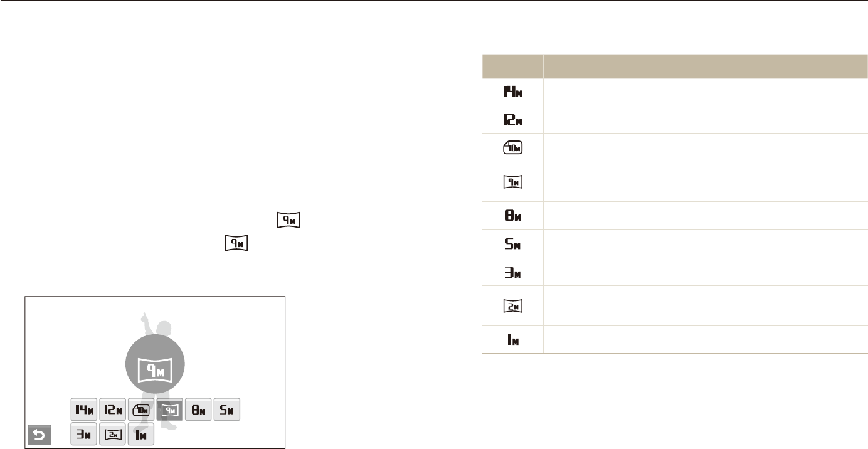Screen dimensions: 868x449
Task: Click the 1M icon in the table
Action: click(512, 340)
